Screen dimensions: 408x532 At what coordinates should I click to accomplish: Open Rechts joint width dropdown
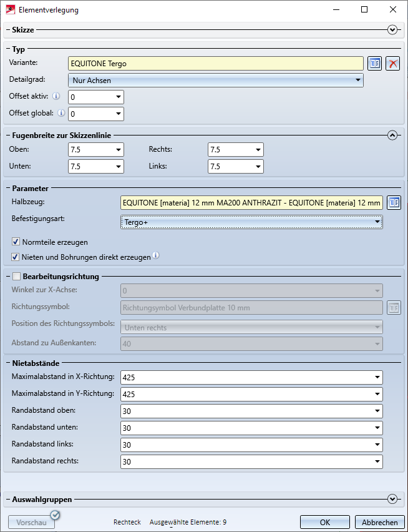coord(258,150)
